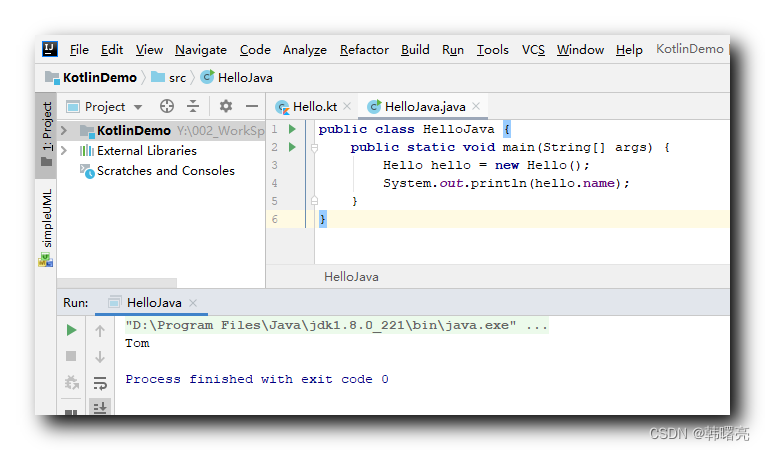
Task: Rerun HelloJava with green play button
Action: click(71, 330)
